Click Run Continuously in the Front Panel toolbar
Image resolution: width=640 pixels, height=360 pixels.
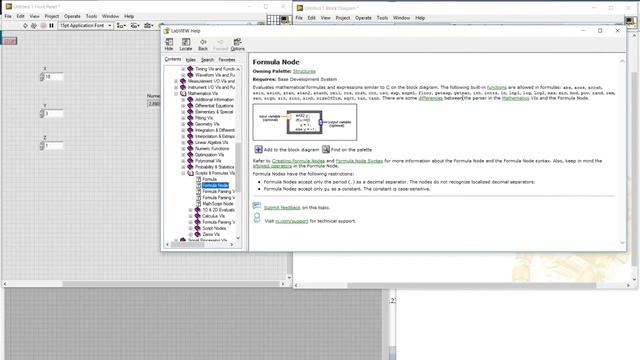coord(34,25)
